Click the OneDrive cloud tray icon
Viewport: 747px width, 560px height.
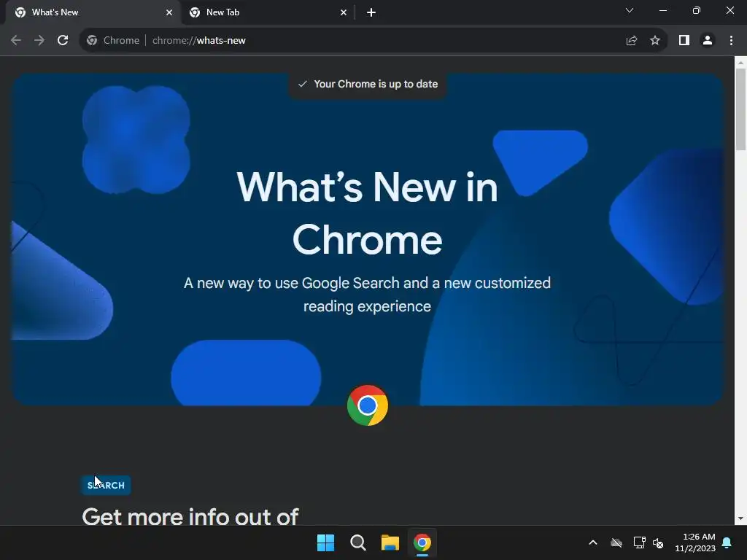[x=616, y=542]
